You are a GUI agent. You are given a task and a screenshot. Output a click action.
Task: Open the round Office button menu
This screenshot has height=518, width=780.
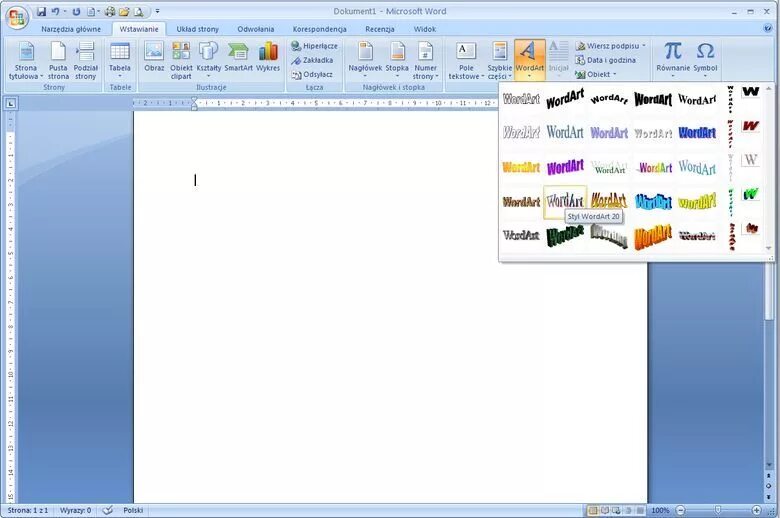[x=16, y=17]
